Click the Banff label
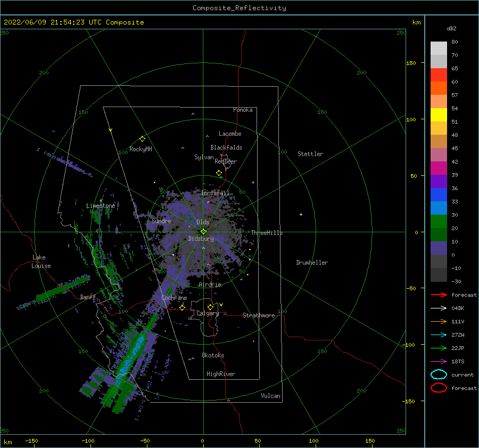 [x=88, y=297]
